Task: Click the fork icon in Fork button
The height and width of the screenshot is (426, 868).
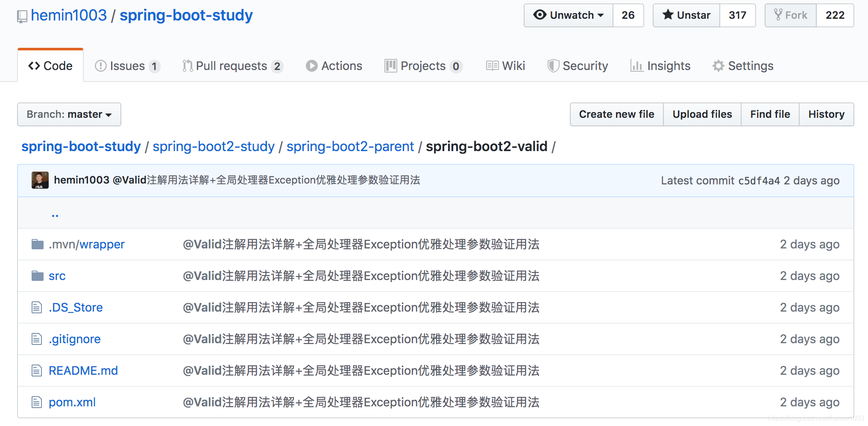Action: [x=778, y=15]
